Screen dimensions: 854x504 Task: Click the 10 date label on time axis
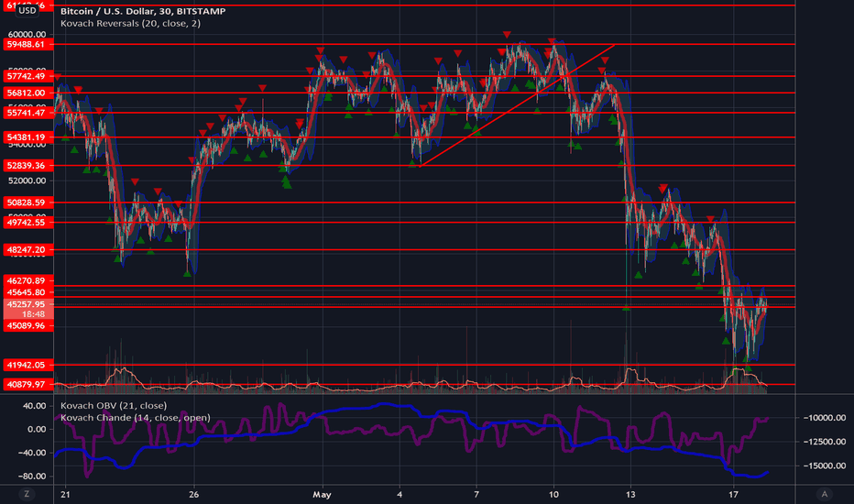click(x=553, y=495)
